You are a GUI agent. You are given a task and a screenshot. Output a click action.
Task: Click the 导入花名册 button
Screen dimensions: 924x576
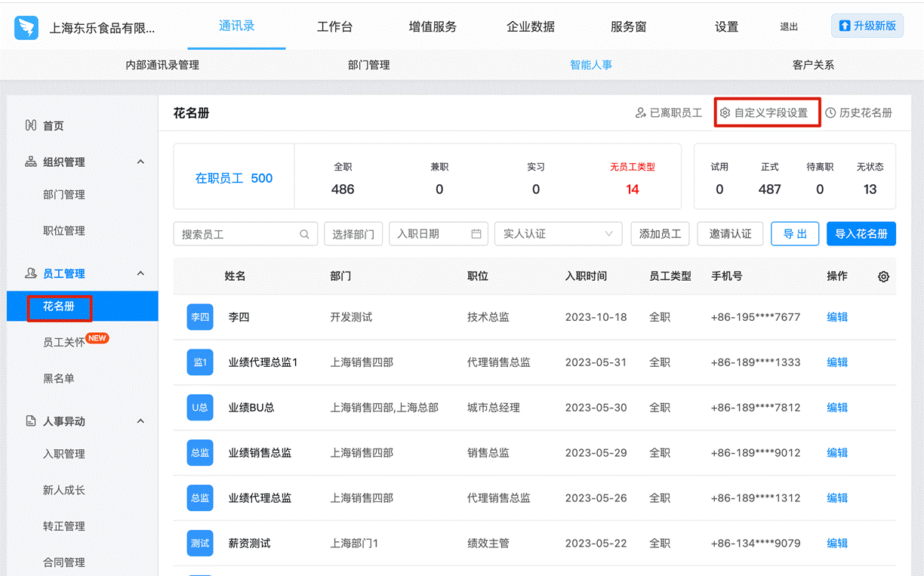tap(861, 234)
